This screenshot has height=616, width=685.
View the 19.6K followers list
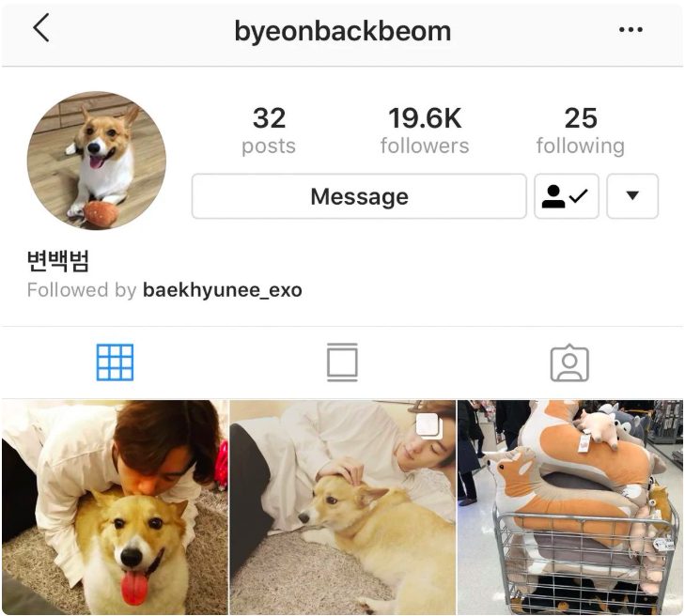point(425,131)
